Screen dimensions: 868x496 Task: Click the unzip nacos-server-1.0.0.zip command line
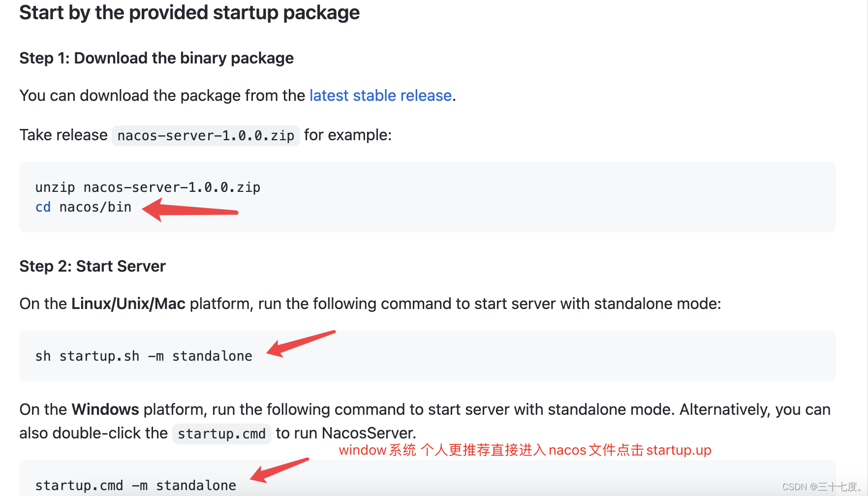[x=148, y=187]
